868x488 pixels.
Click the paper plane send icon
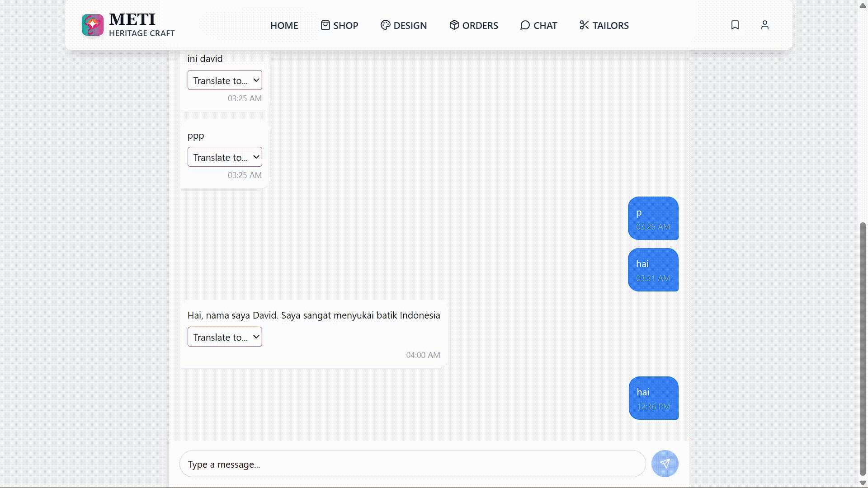click(x=665, y=464)
